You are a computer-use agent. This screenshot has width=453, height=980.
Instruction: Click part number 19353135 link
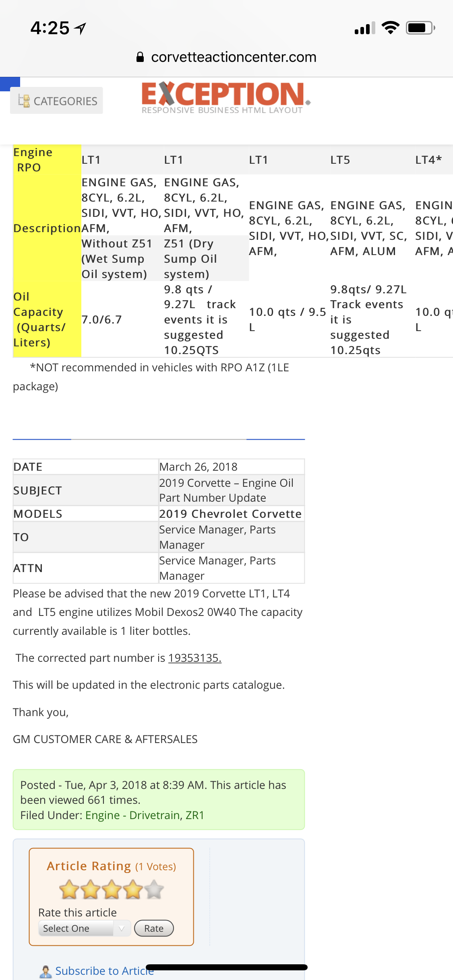pos(194,658)
